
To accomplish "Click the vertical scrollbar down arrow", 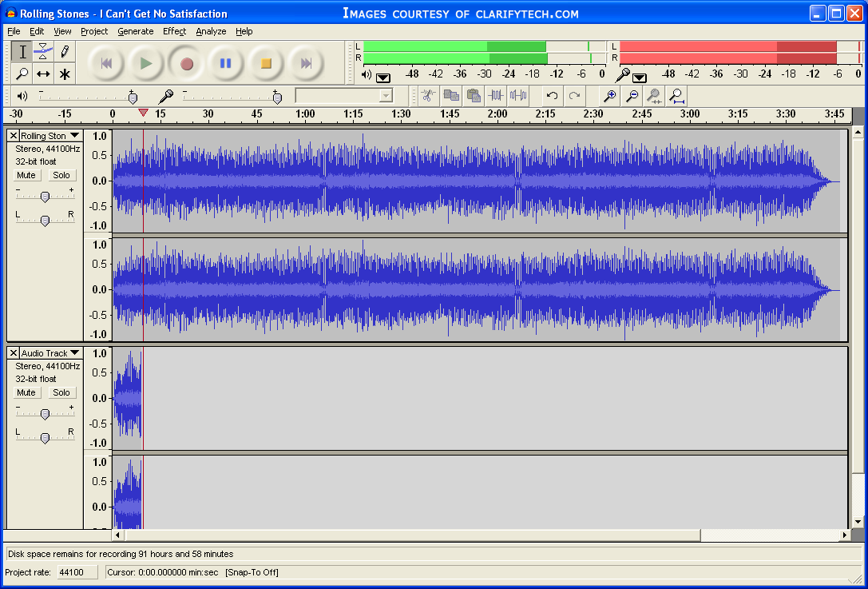I will tap(858, 521).
